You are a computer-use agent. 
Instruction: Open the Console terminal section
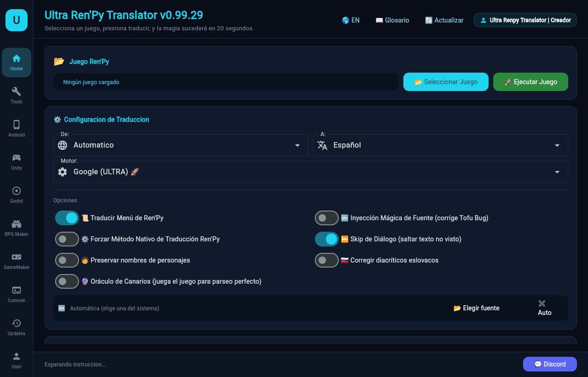click(17, 294)
